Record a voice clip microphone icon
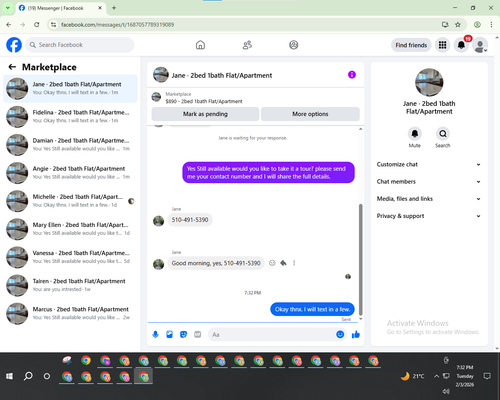 click(x=155, y=334)
